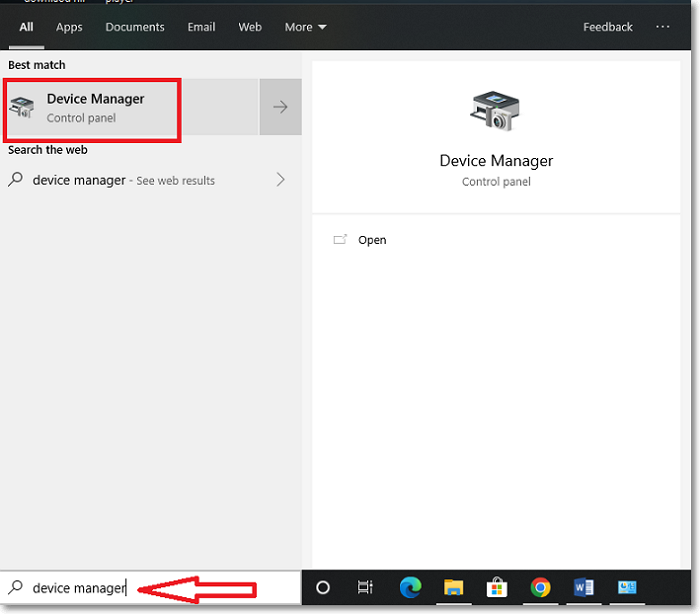Click large Device Manager icon in preview
Screen dimensions: 700x614
click(x=496, y=111)
